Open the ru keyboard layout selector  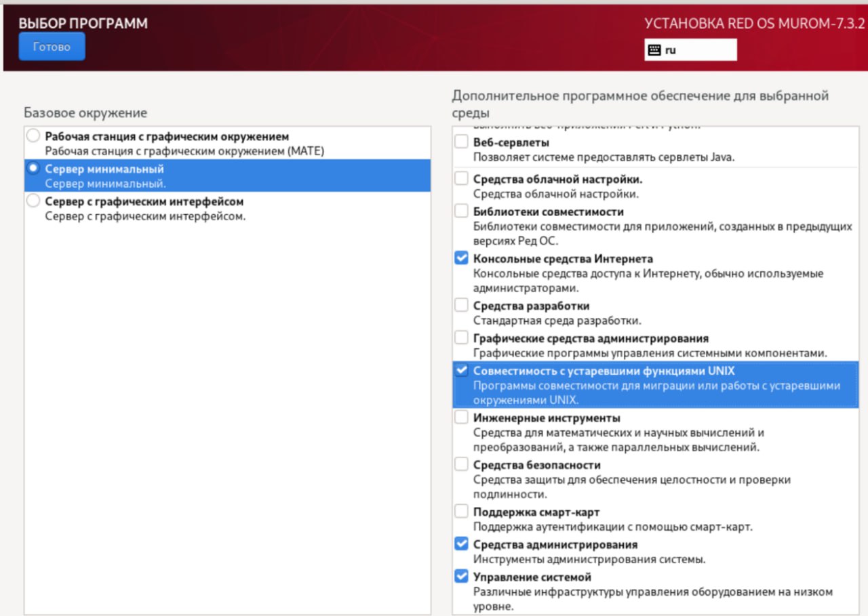(x=690, y=49)
